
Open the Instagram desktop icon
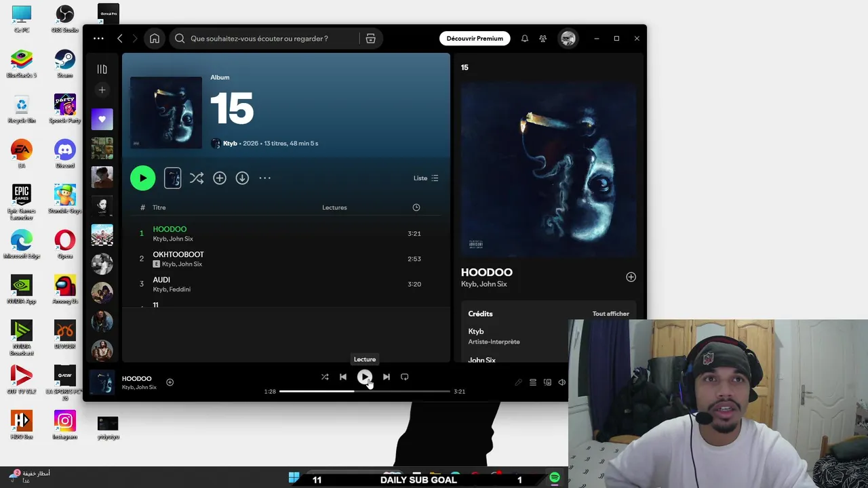pos(65,425)
